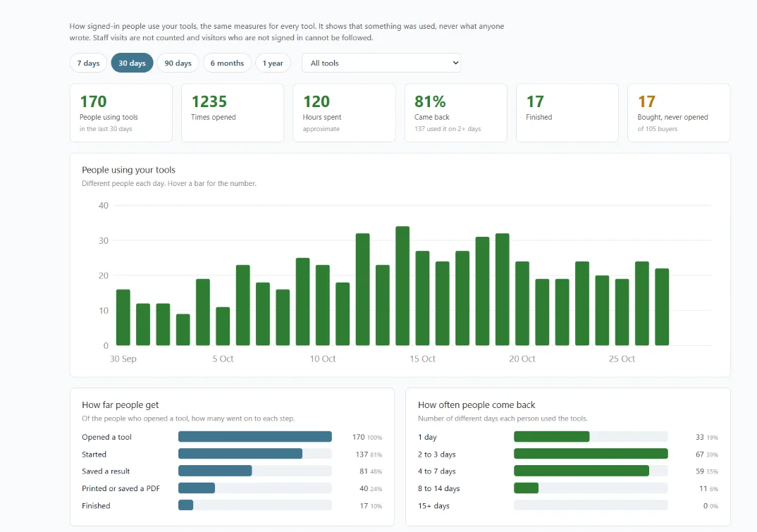Image resolution: width=757 pixels, height=532 pixels.
Task: Open the All tools dropdown
Action: [381, 63]
